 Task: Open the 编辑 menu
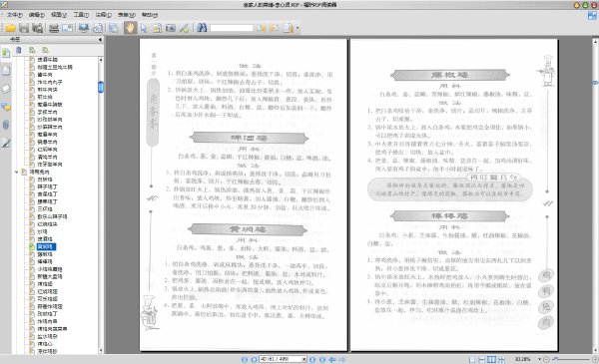(x=37, y=15)
